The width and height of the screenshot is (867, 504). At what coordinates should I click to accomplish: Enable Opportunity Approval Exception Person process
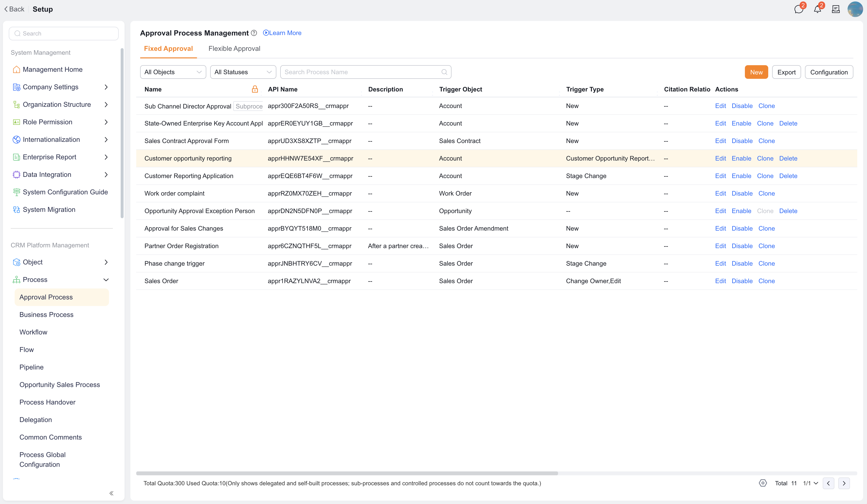point(741,211)
